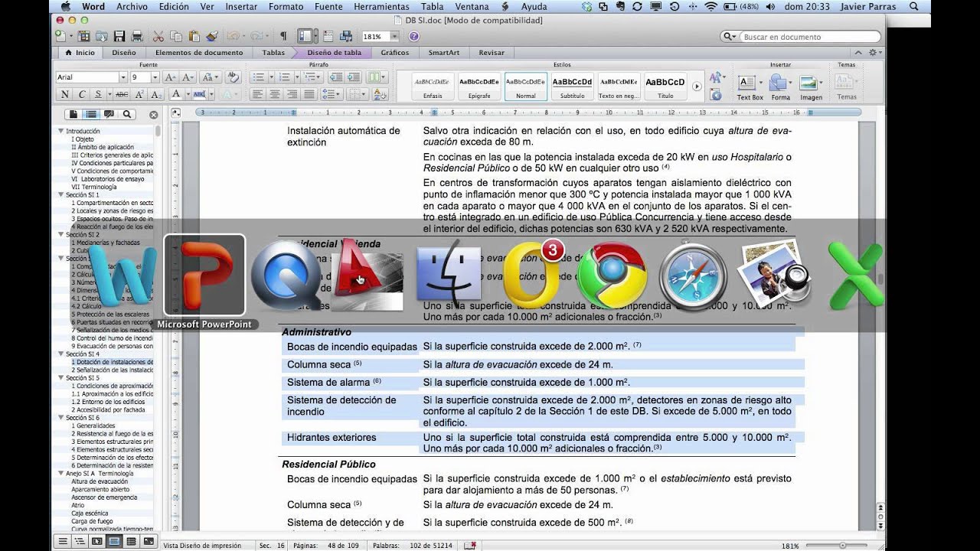The width and height of the screenshot is (980, 551).
Task: Toggle italic formatting (C button)
Action: pyautogui.click(x=81, y=94)
